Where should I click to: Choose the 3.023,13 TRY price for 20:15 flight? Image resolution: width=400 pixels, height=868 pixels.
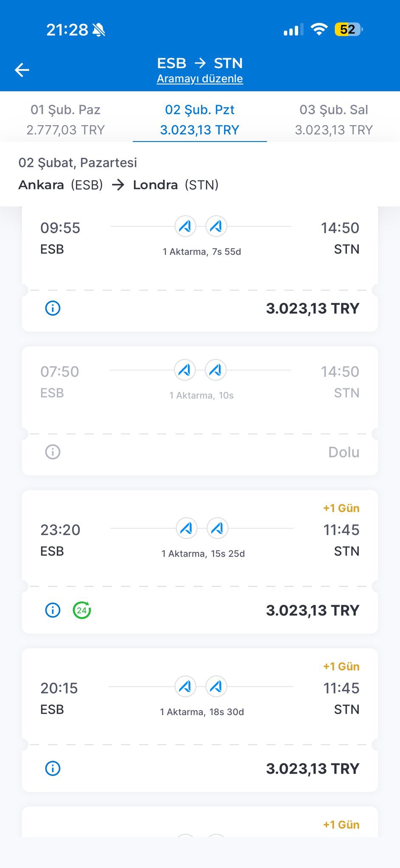coord(313,768)
